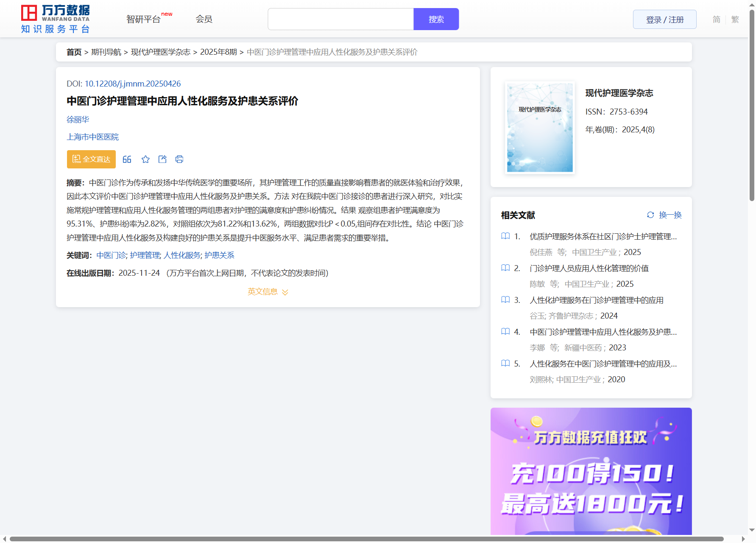The height and width of the screenshot is (543, 756).
Task: Open the 会员 menu item
Action: (x=204, y=19)
